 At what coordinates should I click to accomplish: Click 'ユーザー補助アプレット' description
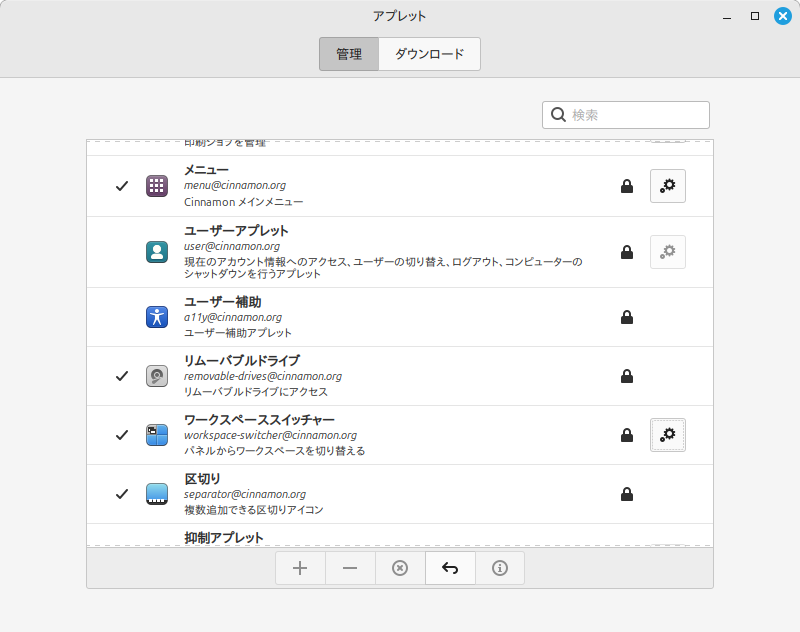pos(238,333)
